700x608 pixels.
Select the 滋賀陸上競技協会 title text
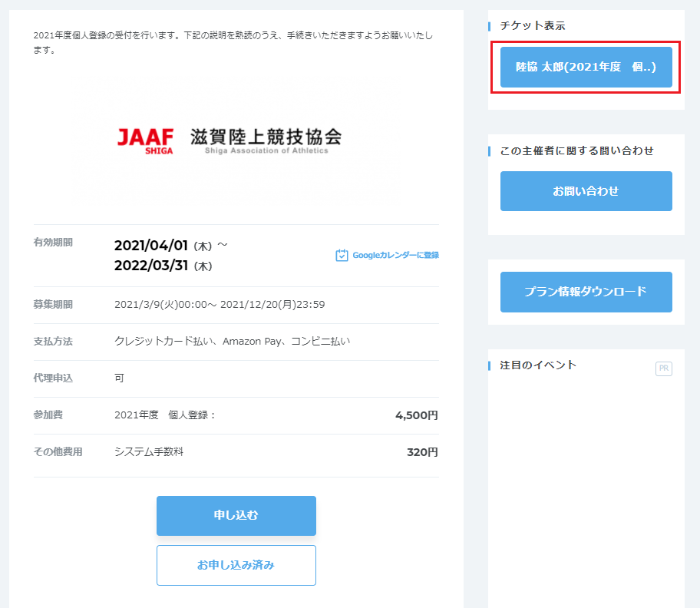(x=266, y=137)
